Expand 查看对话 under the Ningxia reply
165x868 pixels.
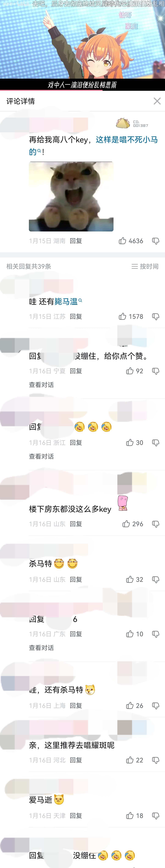41,385
